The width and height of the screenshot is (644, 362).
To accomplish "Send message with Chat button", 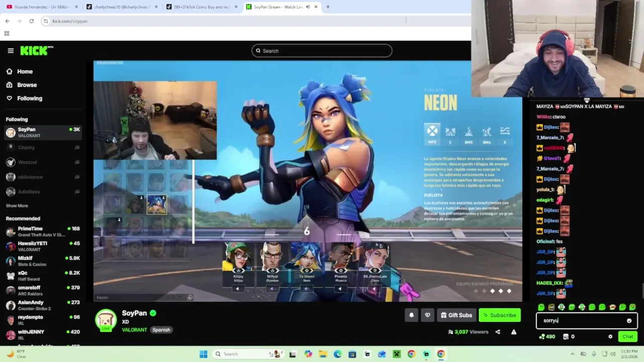I will click(628, 337).
